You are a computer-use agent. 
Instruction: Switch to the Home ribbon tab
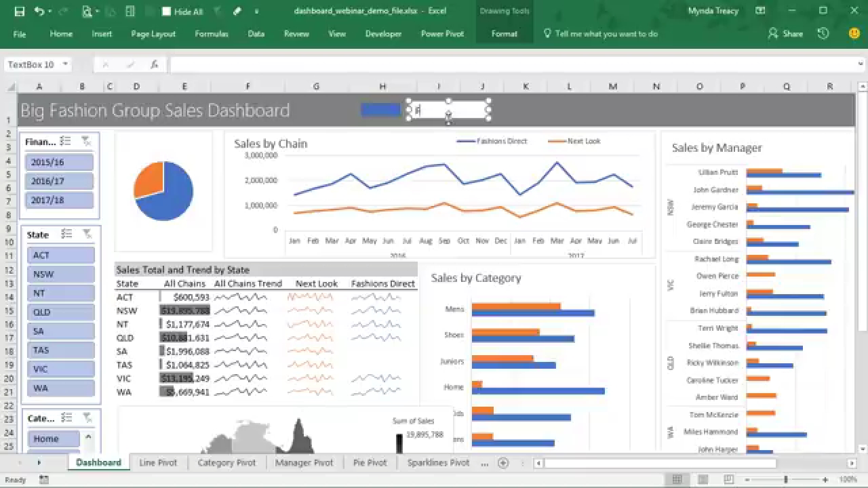[x=61, y=34]
